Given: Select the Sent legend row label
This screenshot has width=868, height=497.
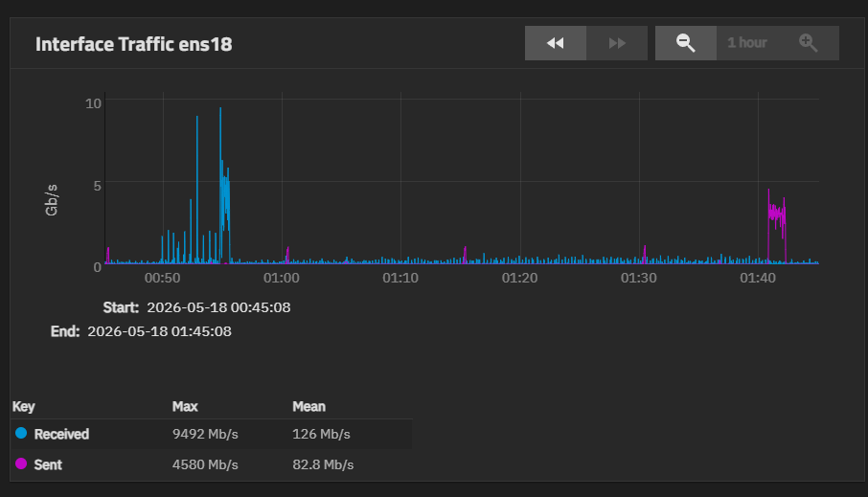Looking at the screenshot, I should (x=48, y=464).
